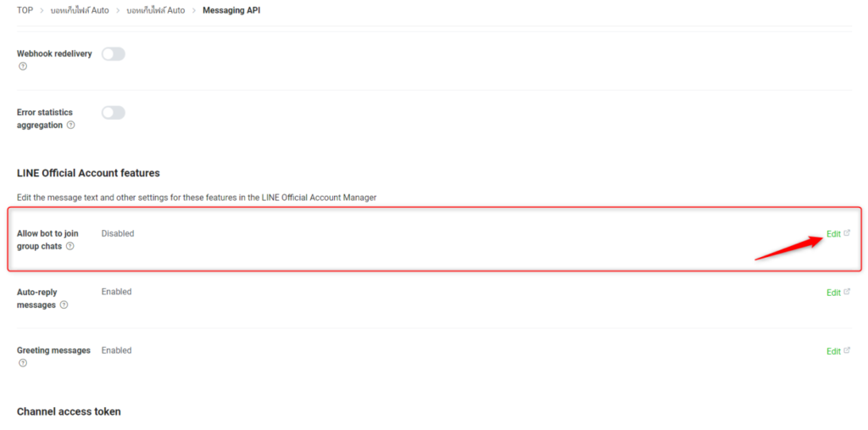Viewport: 868px width, 430px height.
Task: Click external-link icon in Greeting messages row
Action: (847, 350)
